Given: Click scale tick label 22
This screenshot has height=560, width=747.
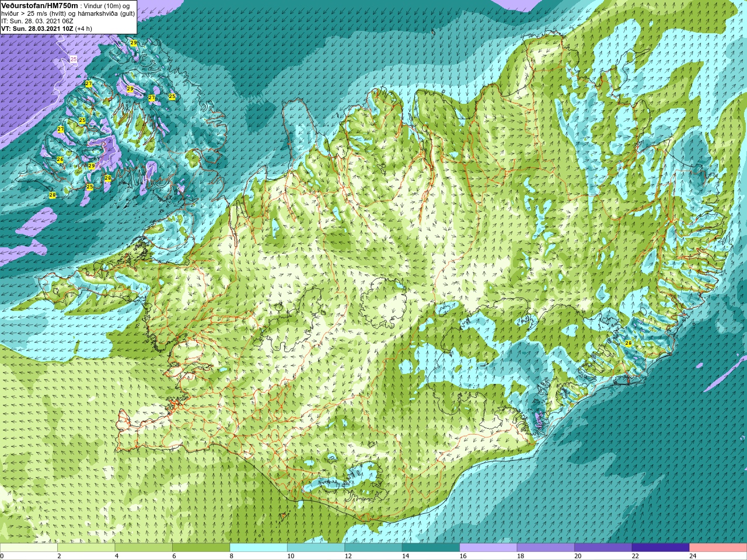Looking at the screenshot, I should (x=636, y=556).
